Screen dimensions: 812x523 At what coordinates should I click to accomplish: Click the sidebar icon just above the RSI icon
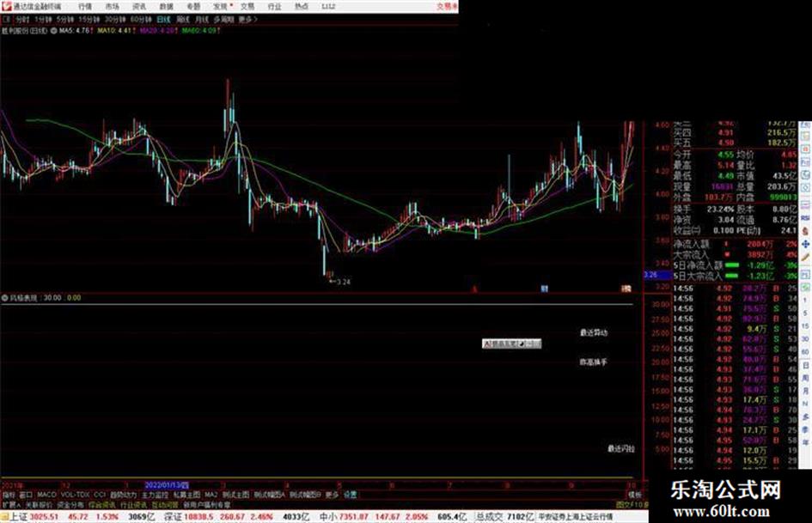coord(805,205)
